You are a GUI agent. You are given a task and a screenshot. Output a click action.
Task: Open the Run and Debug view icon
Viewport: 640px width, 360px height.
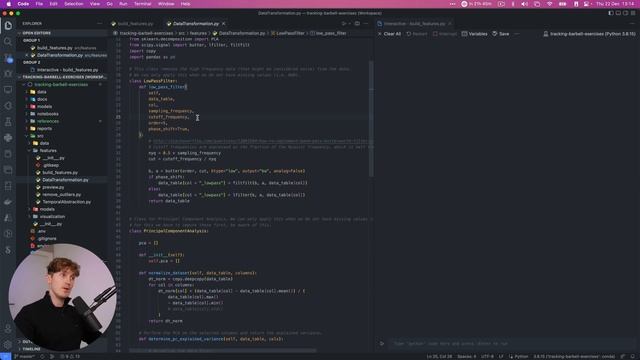coord(8,73)
